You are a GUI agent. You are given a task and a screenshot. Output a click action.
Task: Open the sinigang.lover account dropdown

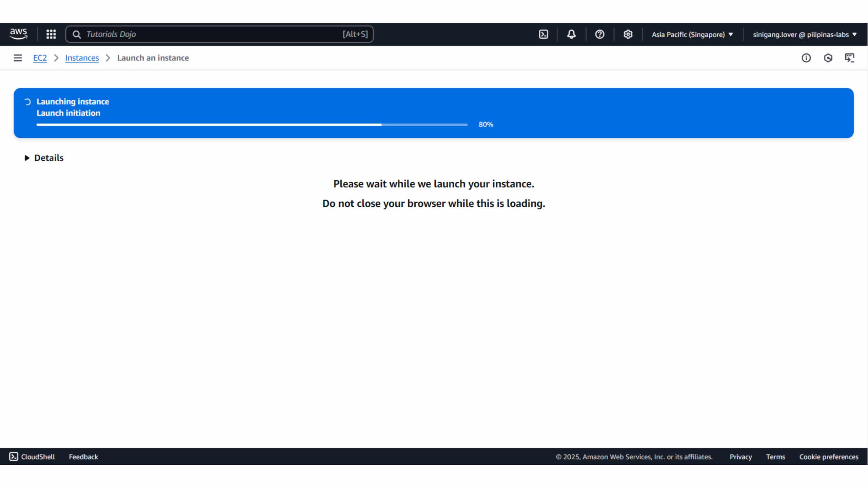(804, 35)
